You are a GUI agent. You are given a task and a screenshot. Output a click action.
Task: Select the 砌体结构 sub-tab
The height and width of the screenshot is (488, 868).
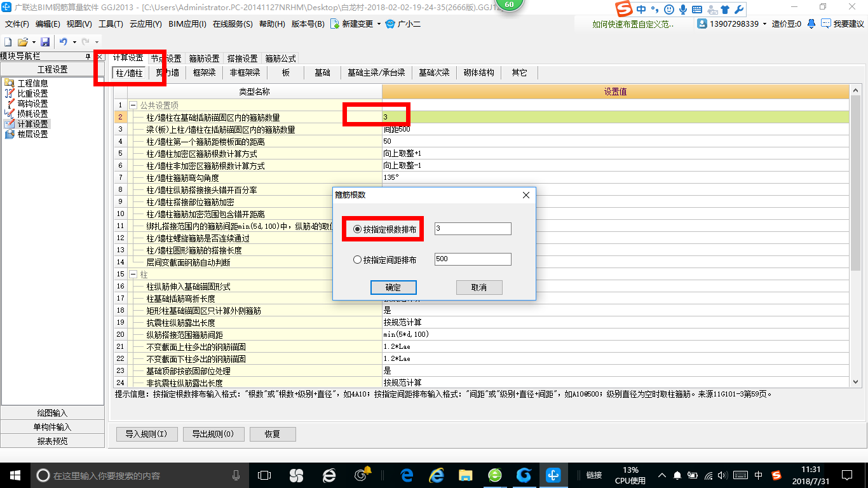479,73
